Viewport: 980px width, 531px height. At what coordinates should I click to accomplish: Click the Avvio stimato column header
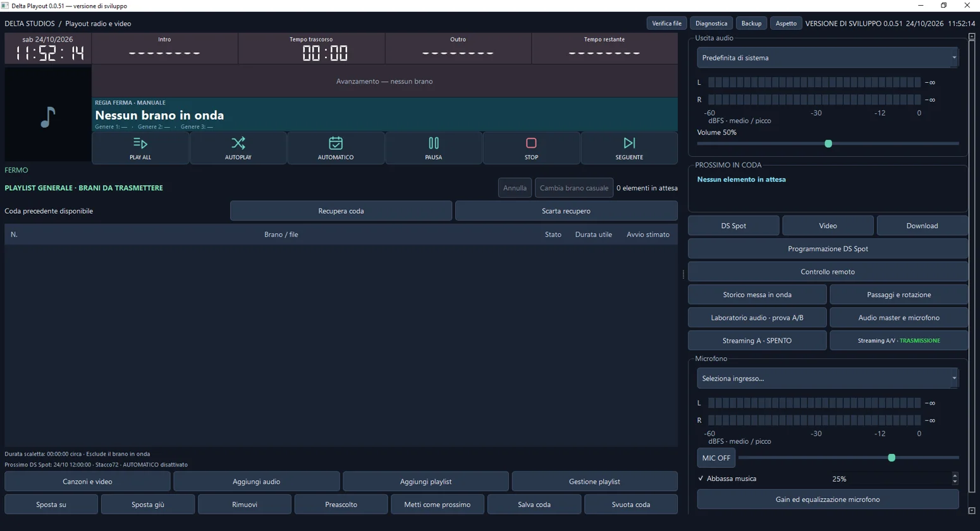click(648, 235)
